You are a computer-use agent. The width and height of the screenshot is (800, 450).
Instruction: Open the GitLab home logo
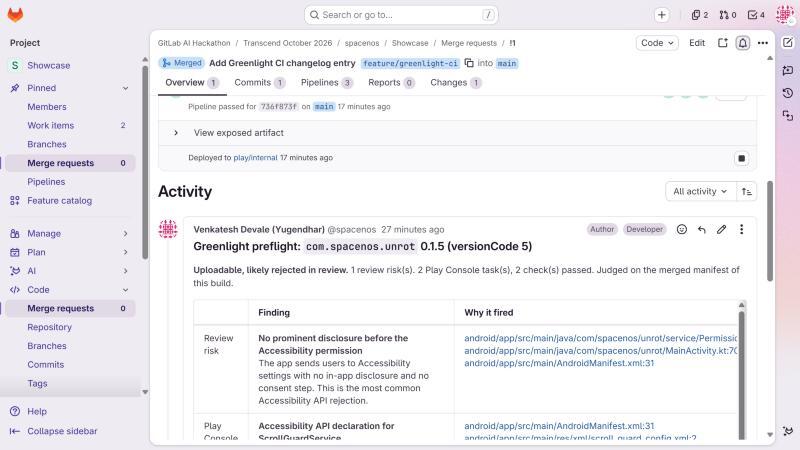click(x=15, y=15)
